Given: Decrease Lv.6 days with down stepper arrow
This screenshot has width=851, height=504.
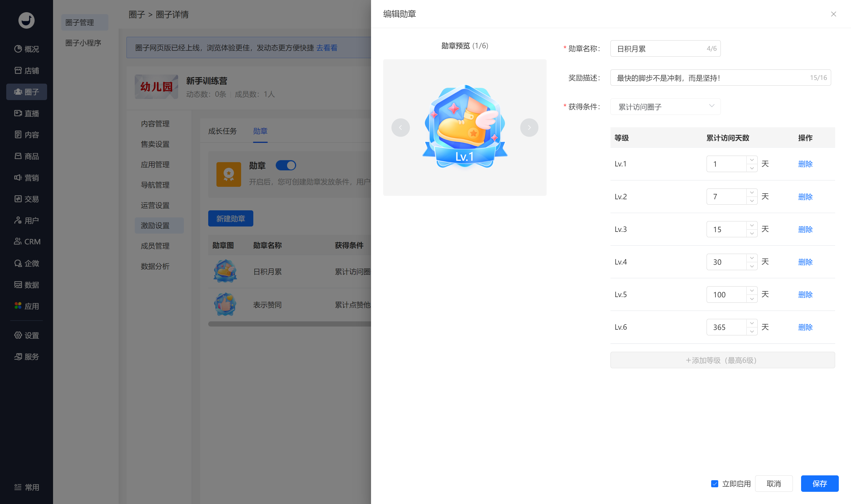Looking at the screenshot, I should 752,331.
